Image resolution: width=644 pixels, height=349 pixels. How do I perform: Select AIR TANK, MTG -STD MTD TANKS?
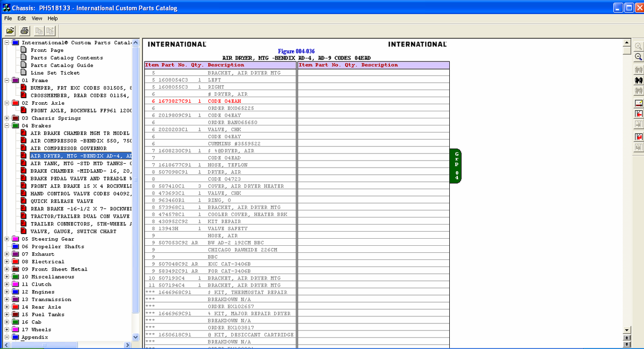pos(81,164)
